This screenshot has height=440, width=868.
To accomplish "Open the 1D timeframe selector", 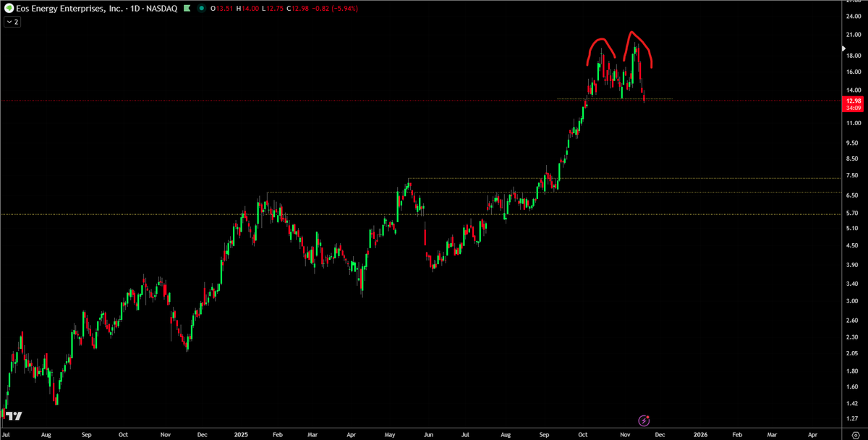I will coord(134,8).
